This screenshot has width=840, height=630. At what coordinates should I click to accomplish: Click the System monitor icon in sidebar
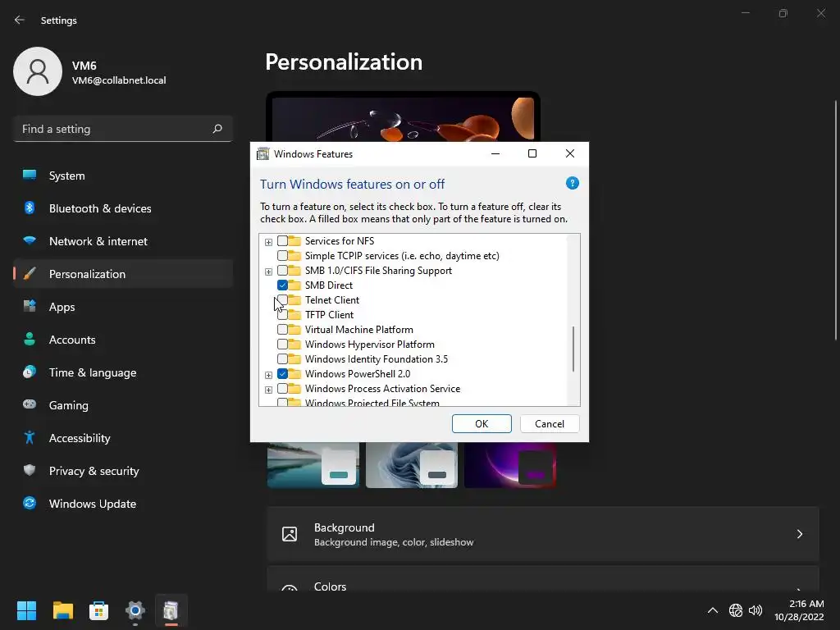pos(30,175)
